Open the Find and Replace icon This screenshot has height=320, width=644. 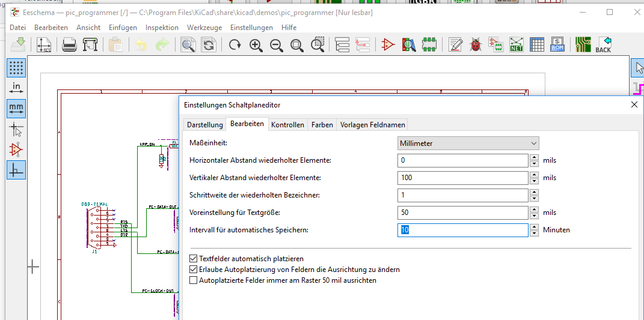209,44
